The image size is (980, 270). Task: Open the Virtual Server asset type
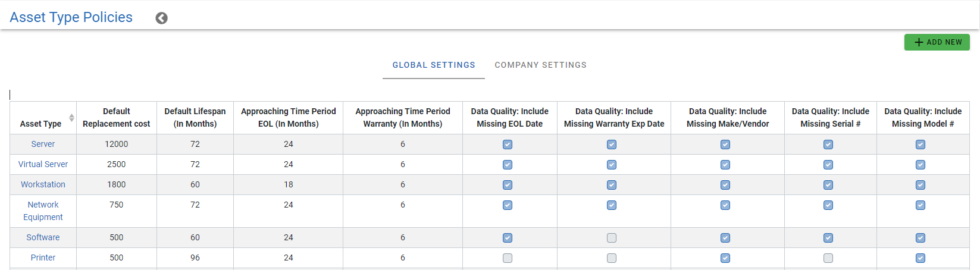43,164
